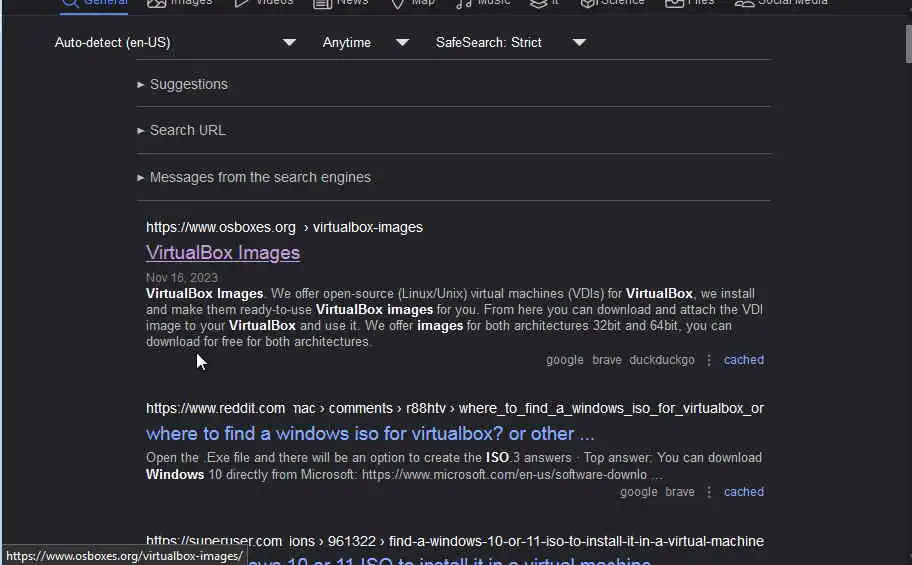Image resolution: width=912 pixels, height=565 pixels.
Task: Switch to the Science search tab
Action: tap(612, 3)
